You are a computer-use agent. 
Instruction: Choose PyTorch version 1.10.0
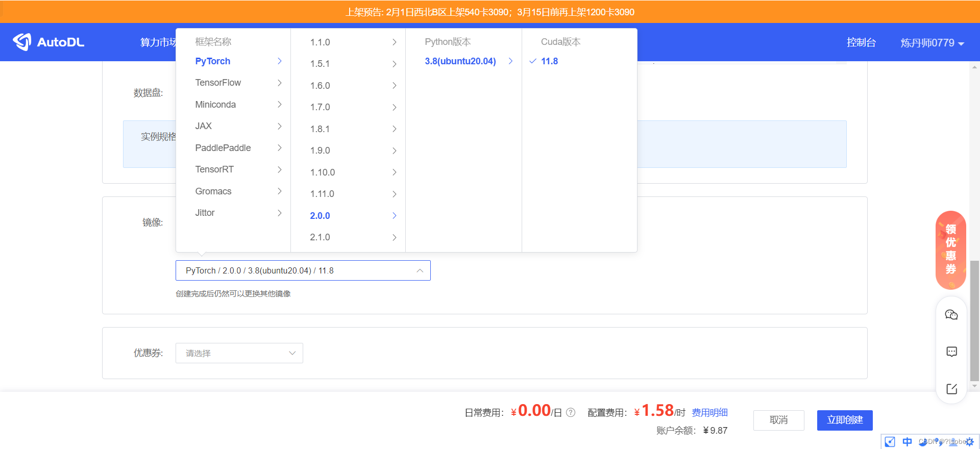pos(348,172)
